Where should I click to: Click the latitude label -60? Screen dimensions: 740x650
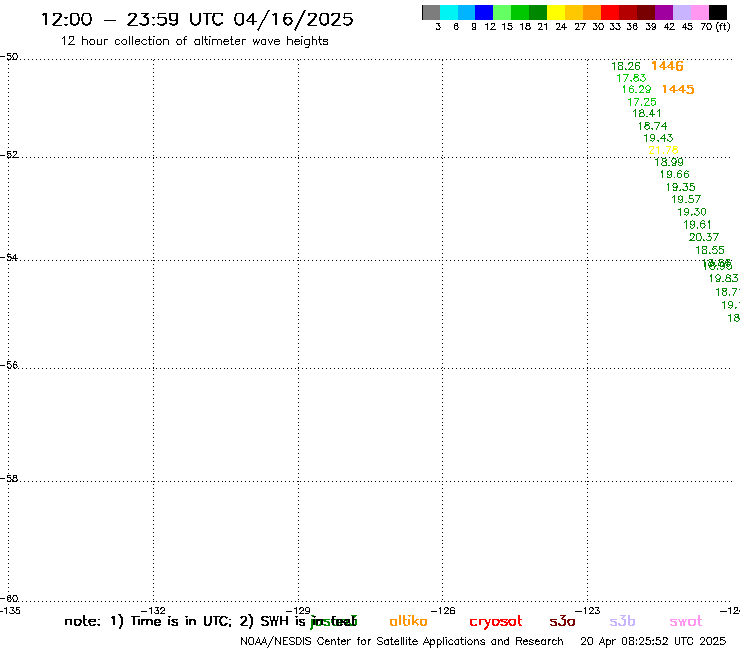[x=9, y=599]
